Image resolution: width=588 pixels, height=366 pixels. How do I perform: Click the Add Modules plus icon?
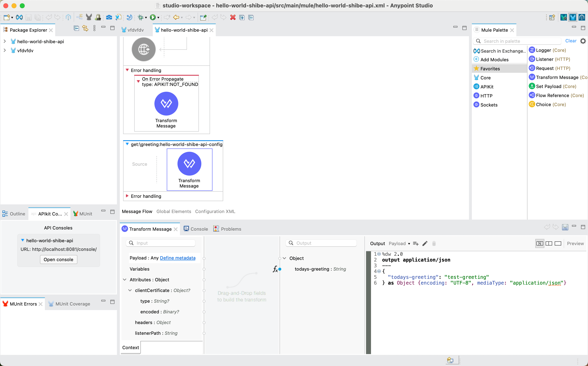pos(476,60)
